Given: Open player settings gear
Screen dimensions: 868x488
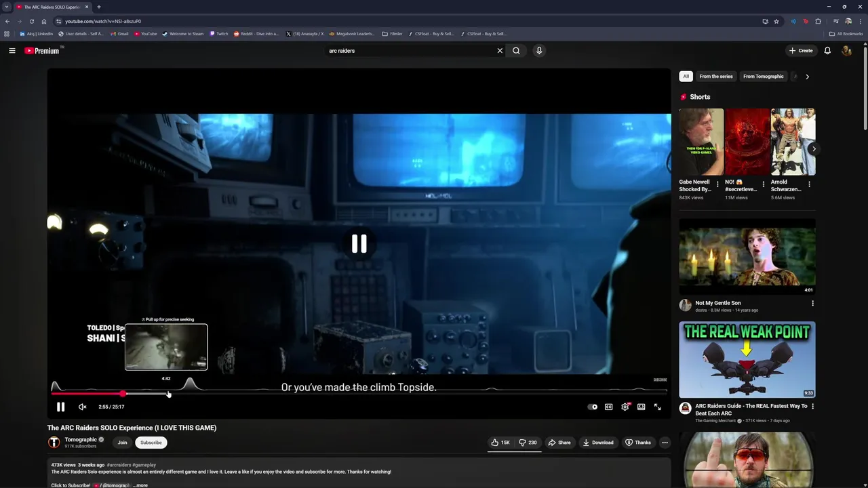Looking at the screenshot, I should (x=625, y=407).
